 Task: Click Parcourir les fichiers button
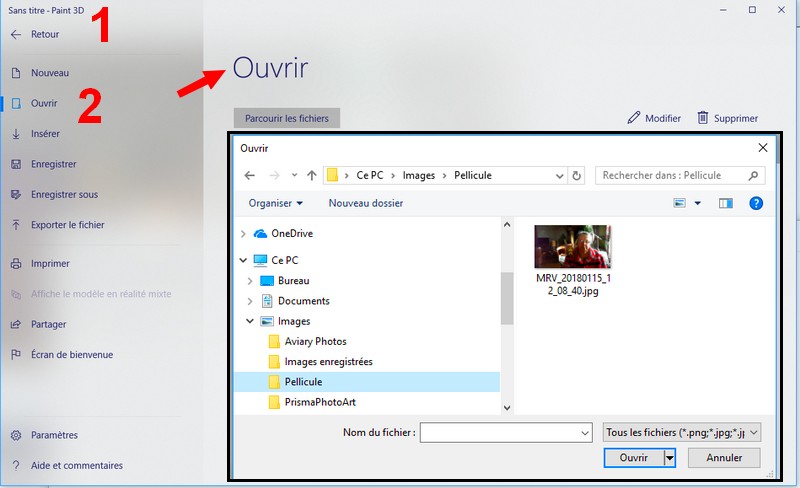tap(287, 118)
